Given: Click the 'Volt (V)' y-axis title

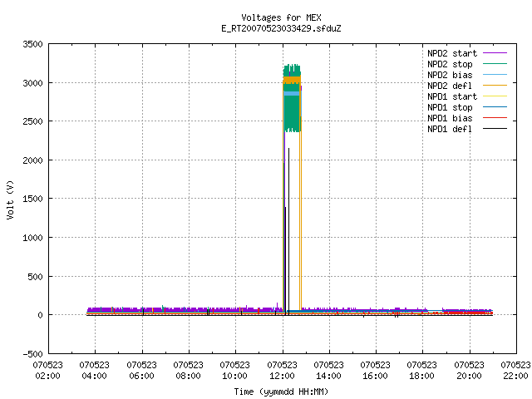Looking at the screenshot, I should pyautogui.click(x=10, y=199).
